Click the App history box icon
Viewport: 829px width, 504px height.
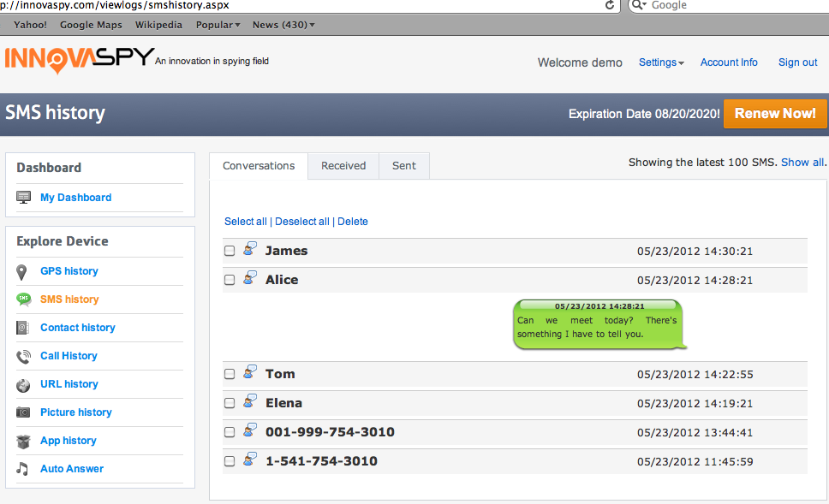(x=23, y=442)
